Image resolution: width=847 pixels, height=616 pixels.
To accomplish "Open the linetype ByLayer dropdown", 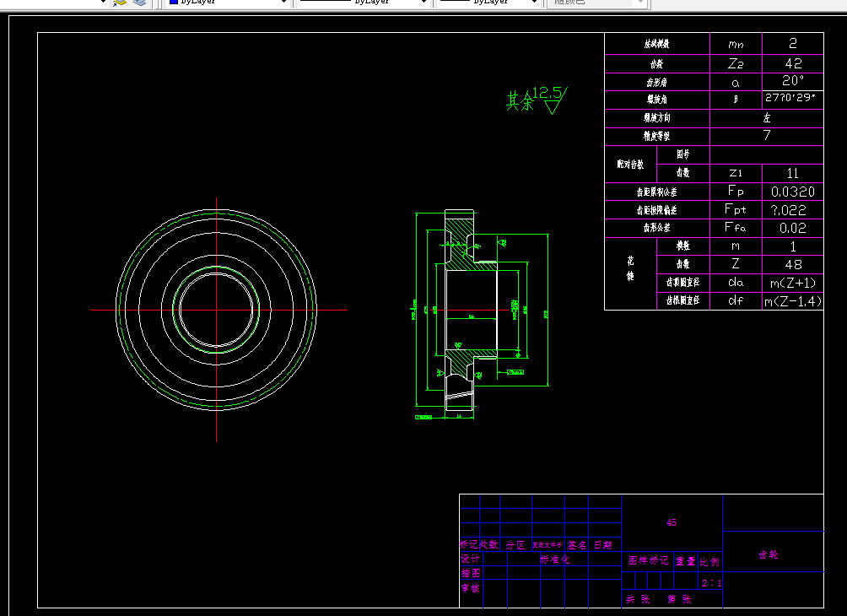I will pos(364,3).
